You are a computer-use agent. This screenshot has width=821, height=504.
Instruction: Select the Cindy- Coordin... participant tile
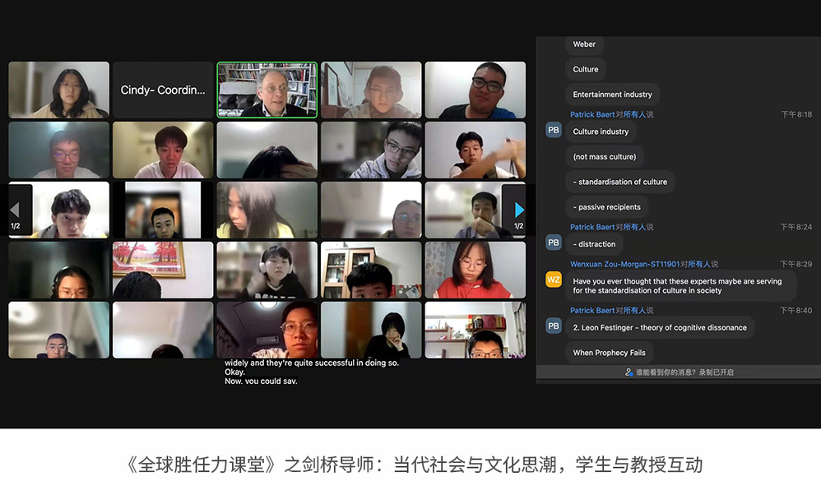click(163, 90)
